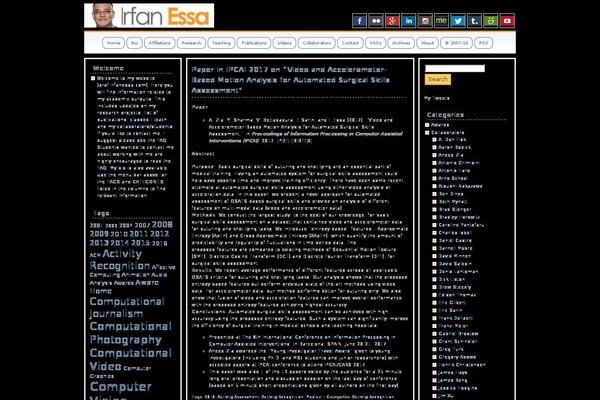Focus the sidebar search text field
This screenshot has width=600, height=400.
tap(455, 68)
